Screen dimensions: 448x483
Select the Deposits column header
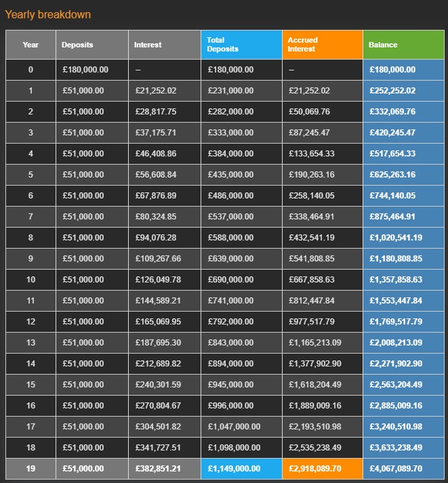point(92,45)
